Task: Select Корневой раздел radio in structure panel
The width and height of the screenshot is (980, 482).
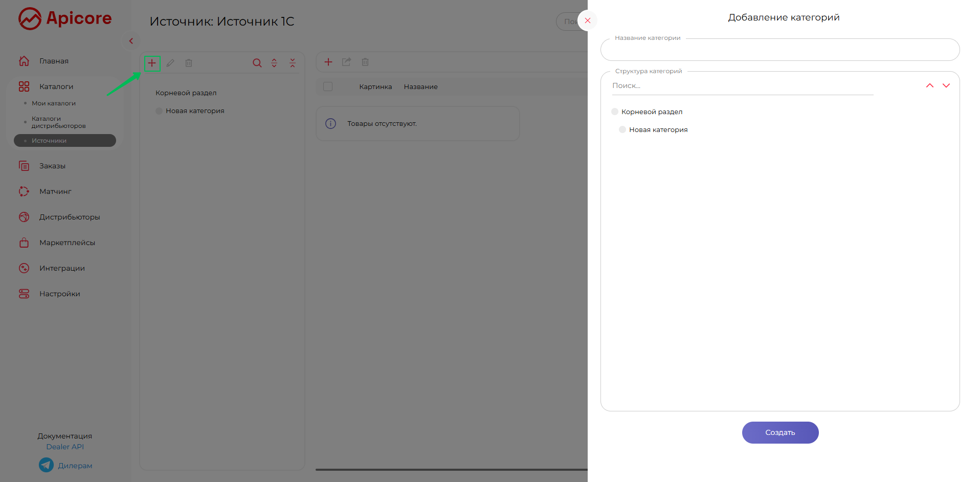Action: point(615,112)
